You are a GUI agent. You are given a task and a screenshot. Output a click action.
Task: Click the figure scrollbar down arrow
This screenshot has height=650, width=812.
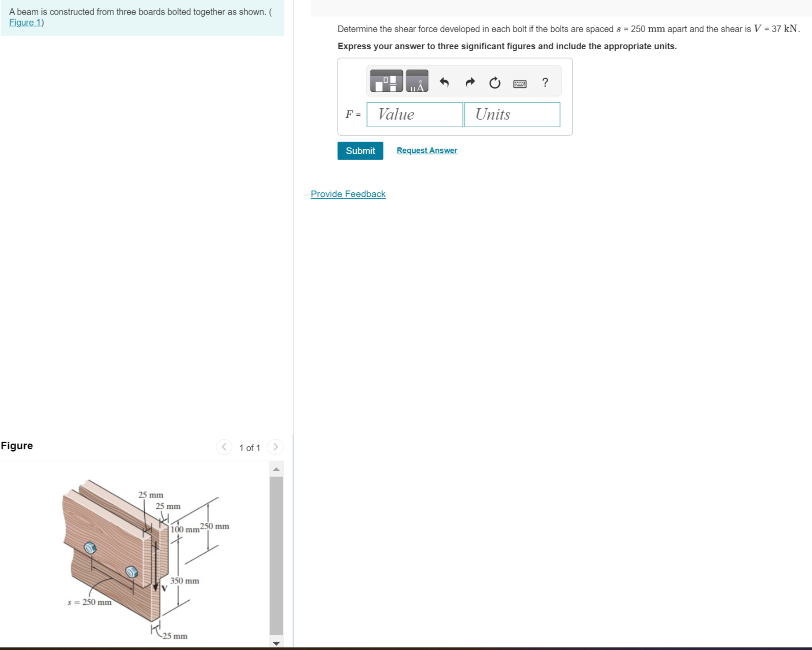[276, 643]
